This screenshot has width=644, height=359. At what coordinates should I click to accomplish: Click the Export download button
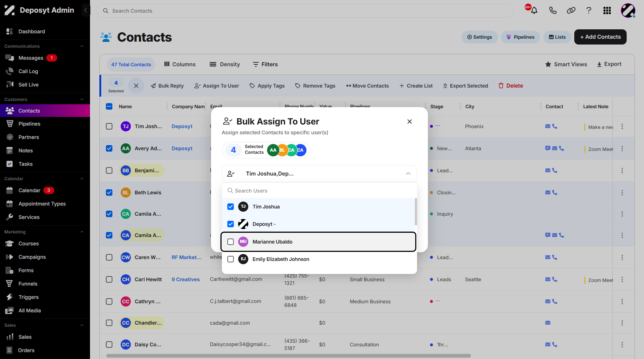coord(609,64)
